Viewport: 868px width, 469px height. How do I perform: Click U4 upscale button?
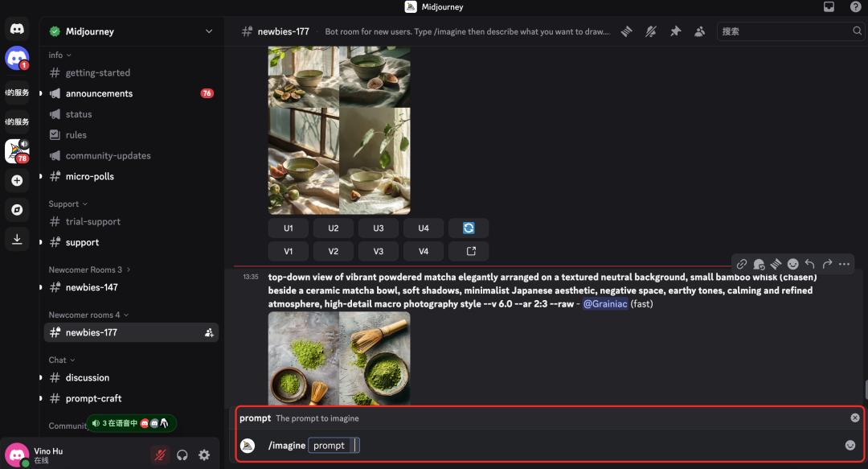(x=424, y=228)
